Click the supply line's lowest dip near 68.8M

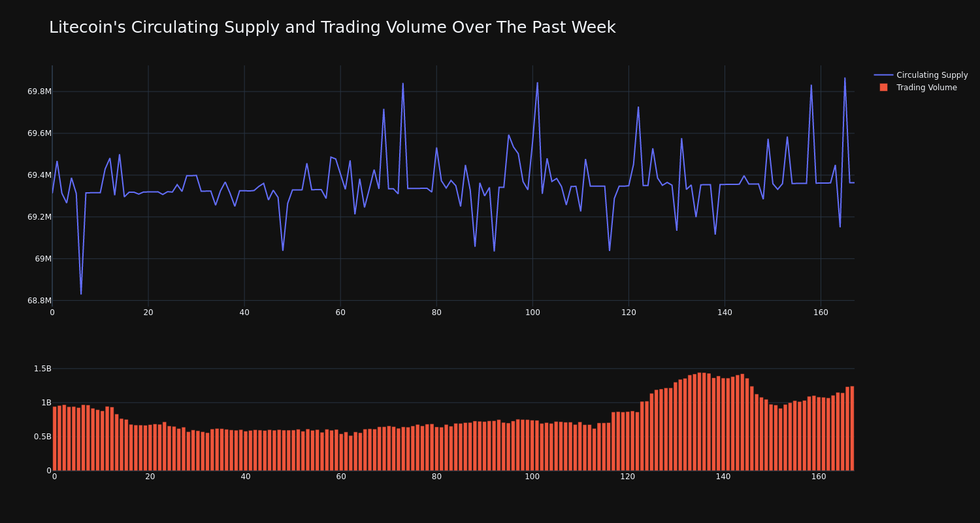coord(81,294)
